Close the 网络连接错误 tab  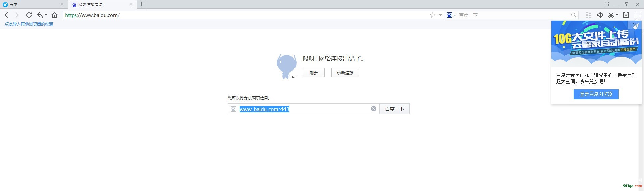coord(131,4)
